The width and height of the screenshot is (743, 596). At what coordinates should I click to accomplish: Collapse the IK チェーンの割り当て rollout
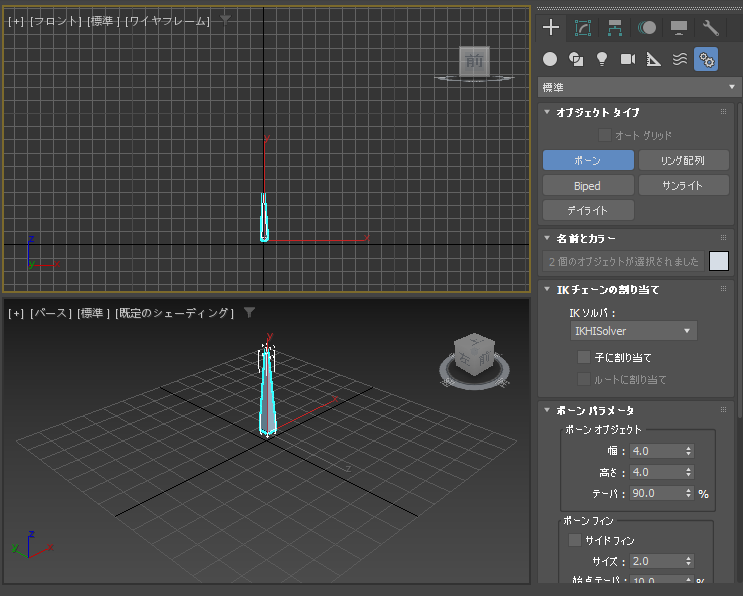pyautogui.click(x=547, y=289)
